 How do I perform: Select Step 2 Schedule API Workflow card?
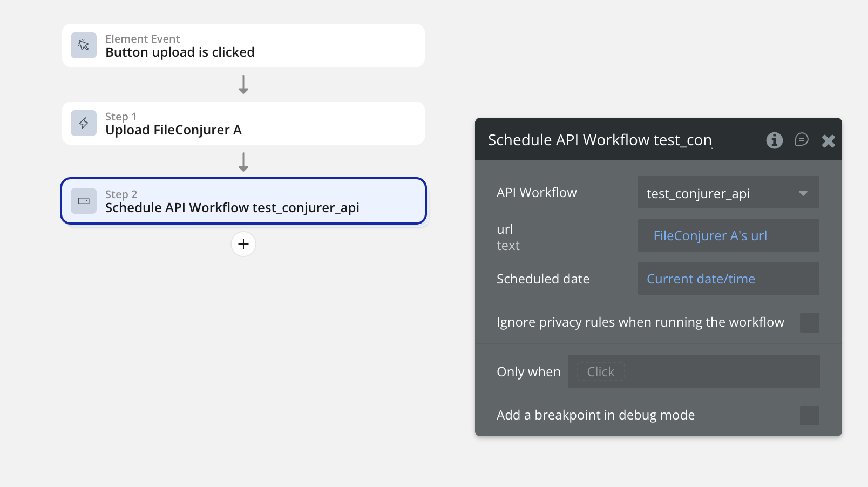[243, 201]
